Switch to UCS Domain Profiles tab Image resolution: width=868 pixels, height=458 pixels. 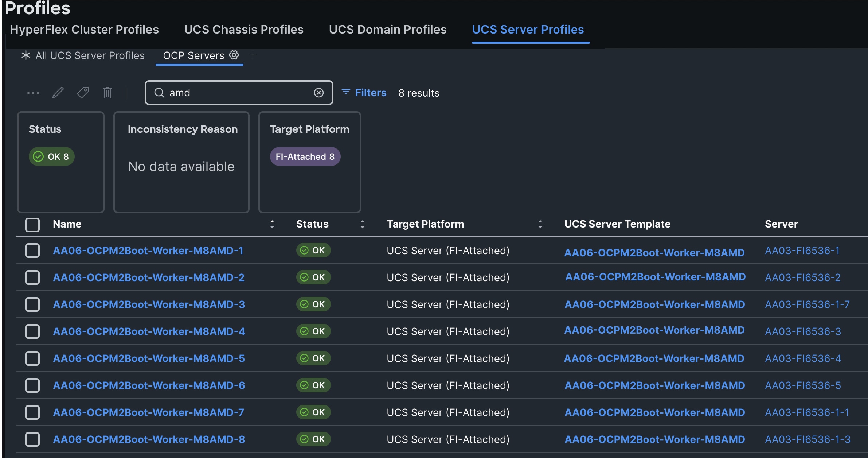(x=387, y=30)
